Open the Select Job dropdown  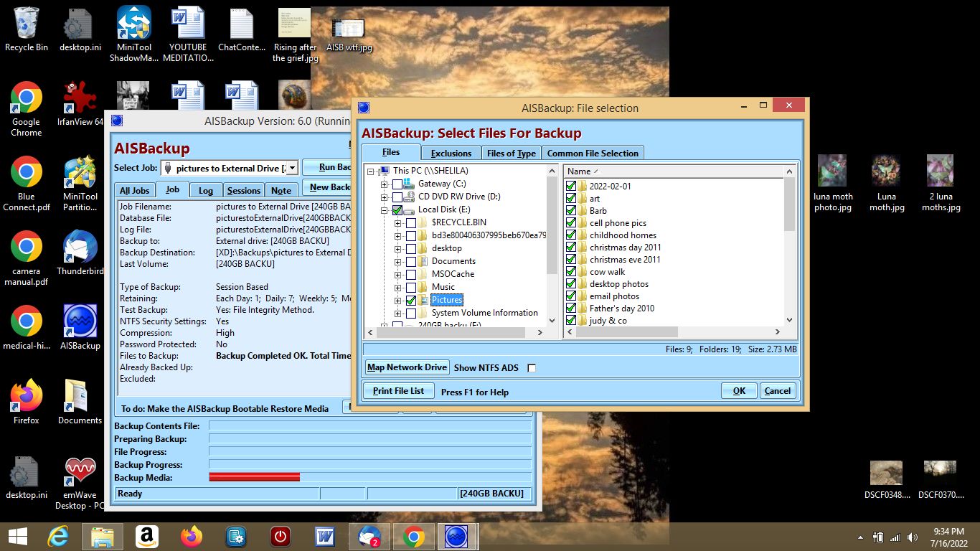tap(292, 169)
